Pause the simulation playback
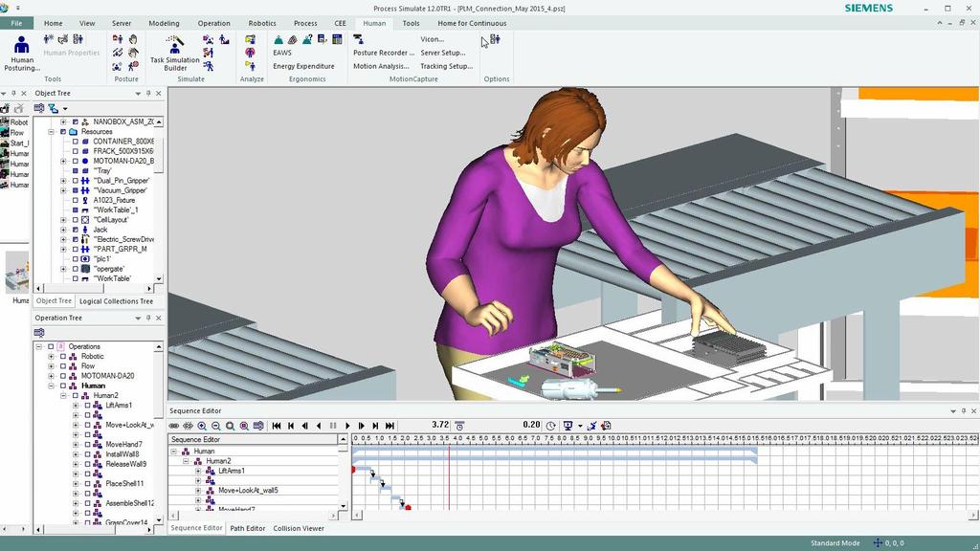Image resolution: width=980 pixels, height=551 pixels. pyautogui.click(x=333, y=426)
